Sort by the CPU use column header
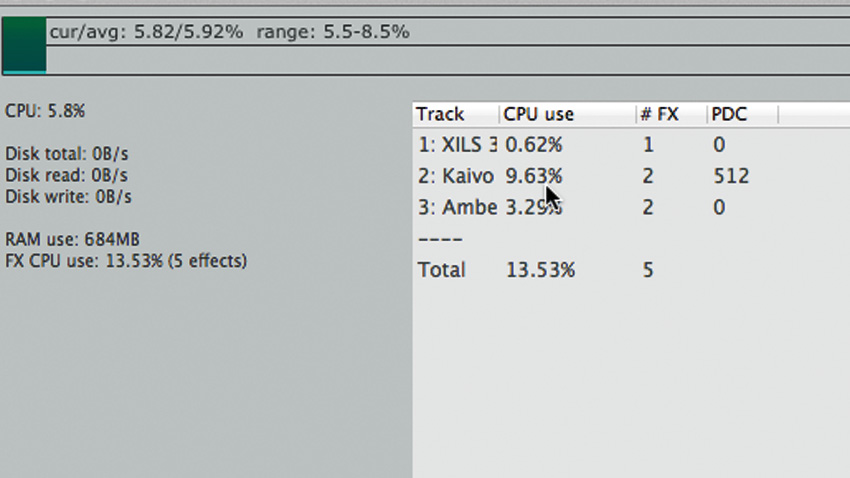The image size is (850, 478). tap(567, 114)
